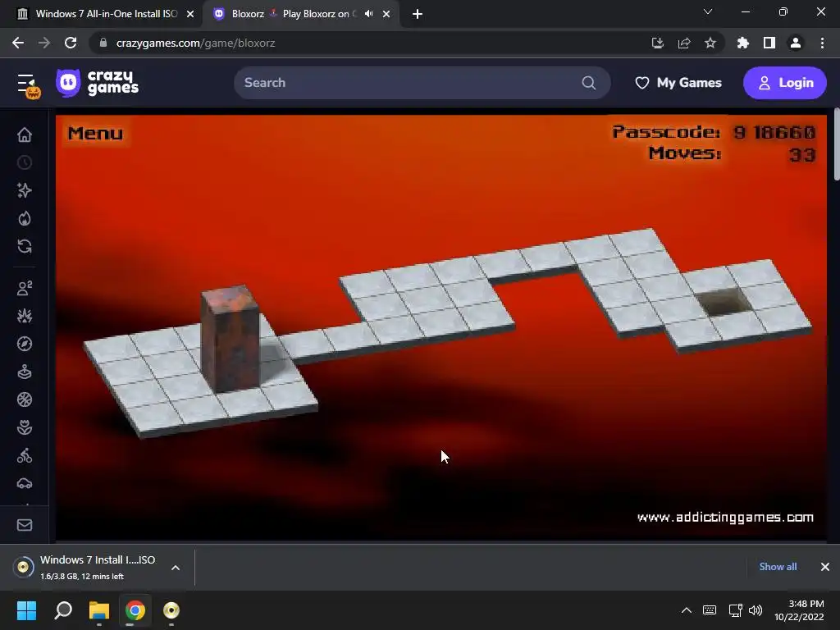Viewport: 840px width, 630px height.
Task: Click the Moves counter 33
Action: tap(802, 155)
